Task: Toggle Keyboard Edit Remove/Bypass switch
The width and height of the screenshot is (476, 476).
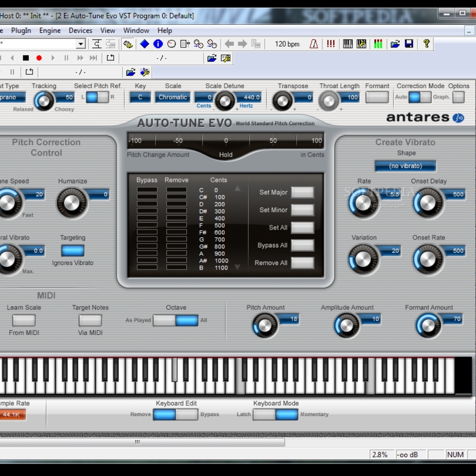Action: coord(176,415)
